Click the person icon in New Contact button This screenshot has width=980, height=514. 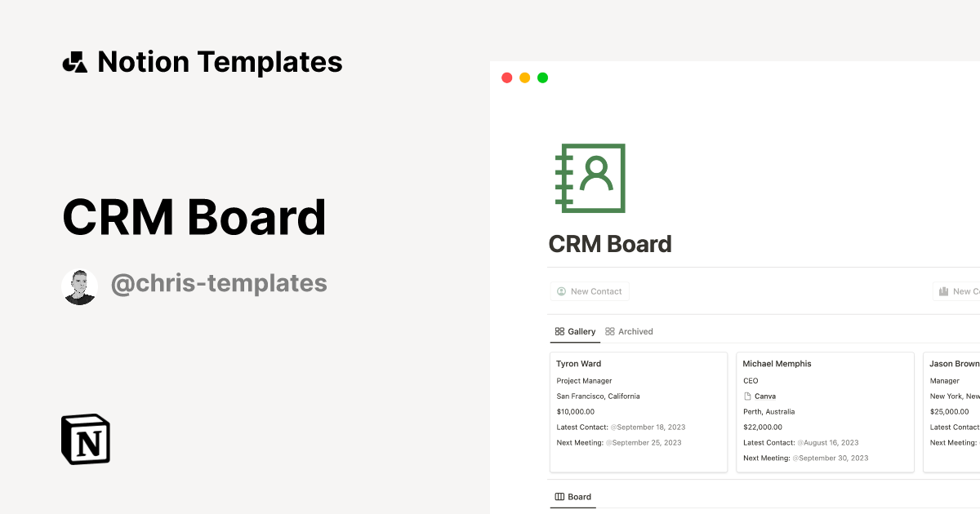pyautogui.click(x=561, y=291)
